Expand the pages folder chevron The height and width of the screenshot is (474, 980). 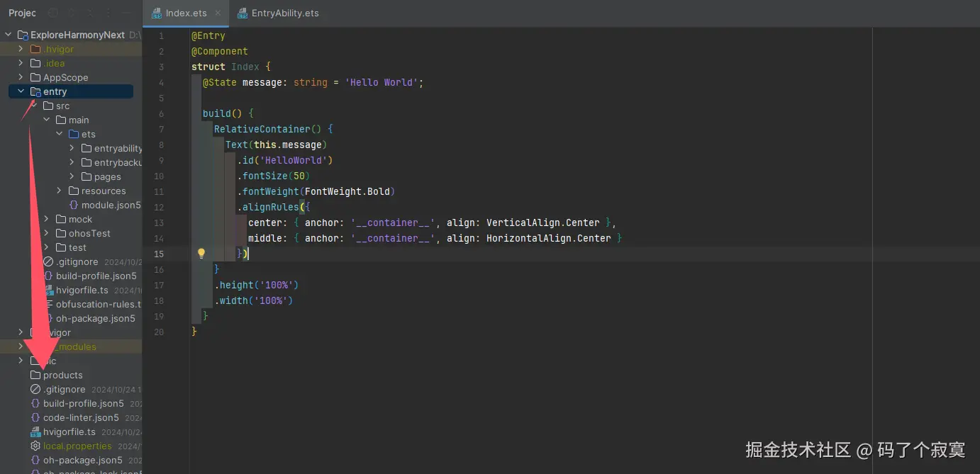coord(72,176)
